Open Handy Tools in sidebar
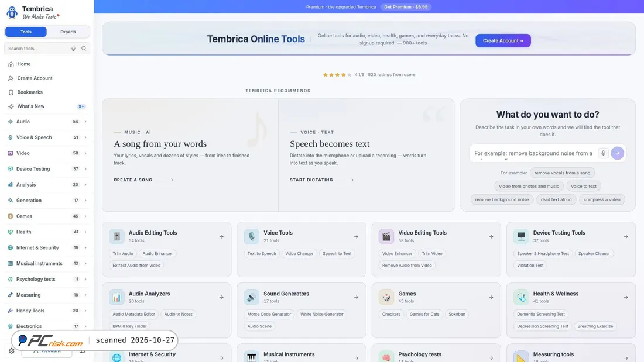 pos(47,311)
